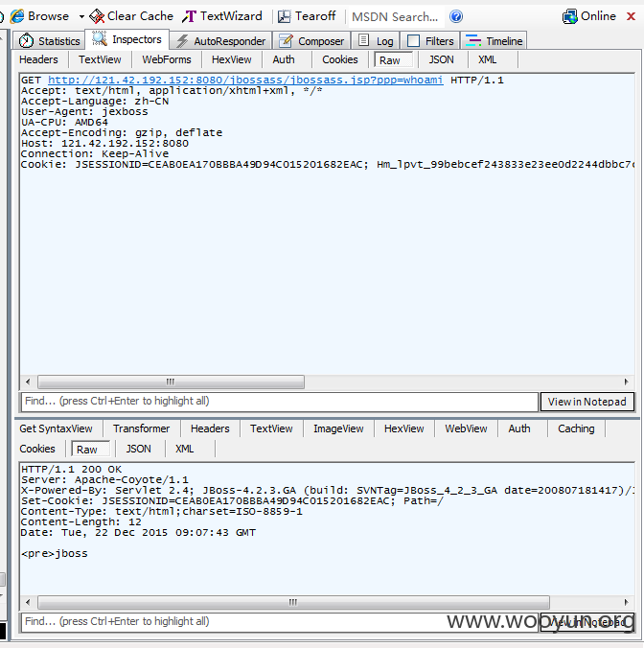The image size is (644, 648).
Task: Switch to the Statistics tab
Action: pyautogui.click(x=50, y=41)
